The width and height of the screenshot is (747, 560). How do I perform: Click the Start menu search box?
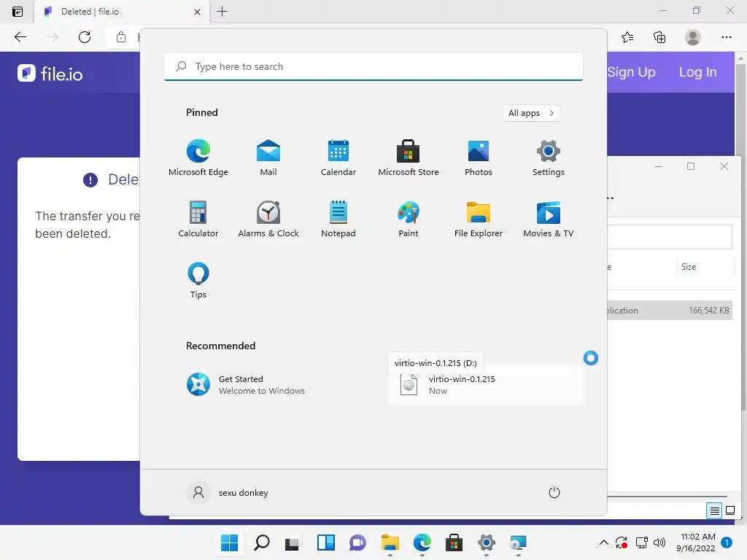[373, 66]
